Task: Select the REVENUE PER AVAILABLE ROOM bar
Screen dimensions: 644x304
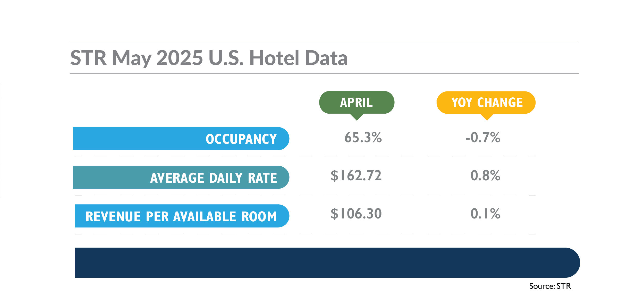Action: pyautogui.click(x=182, y=216)
